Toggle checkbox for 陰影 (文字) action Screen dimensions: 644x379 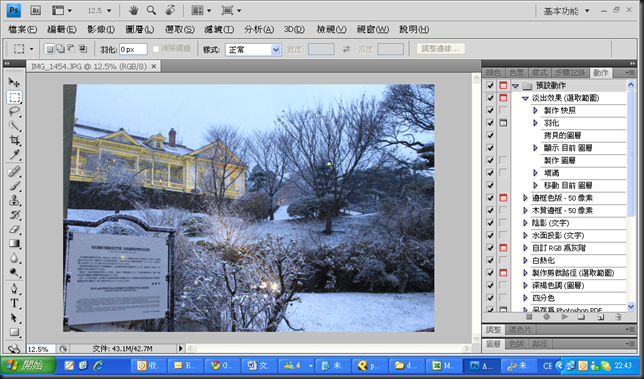490,223
